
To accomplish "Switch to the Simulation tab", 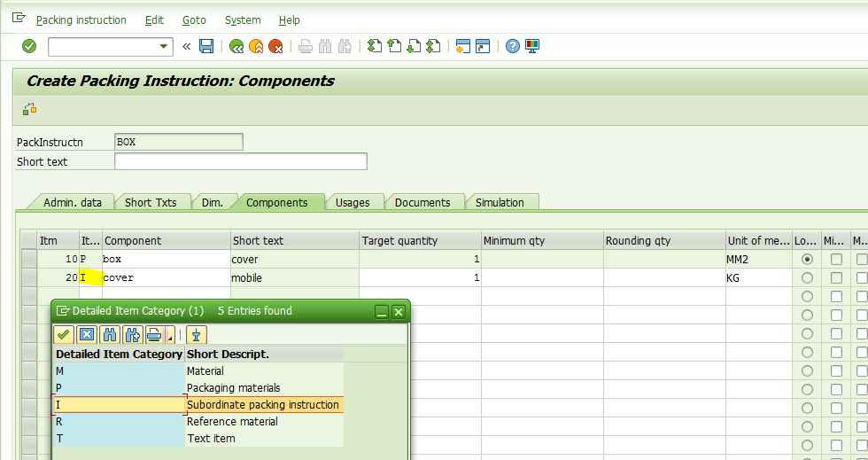I will tap(500, 202).
